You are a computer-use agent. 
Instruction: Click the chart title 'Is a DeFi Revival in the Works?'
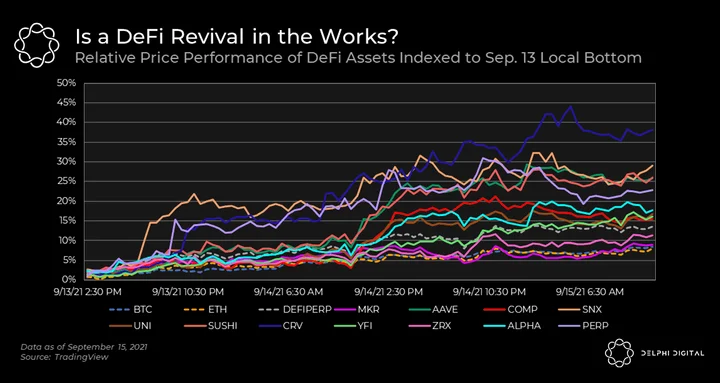point(236,37)
